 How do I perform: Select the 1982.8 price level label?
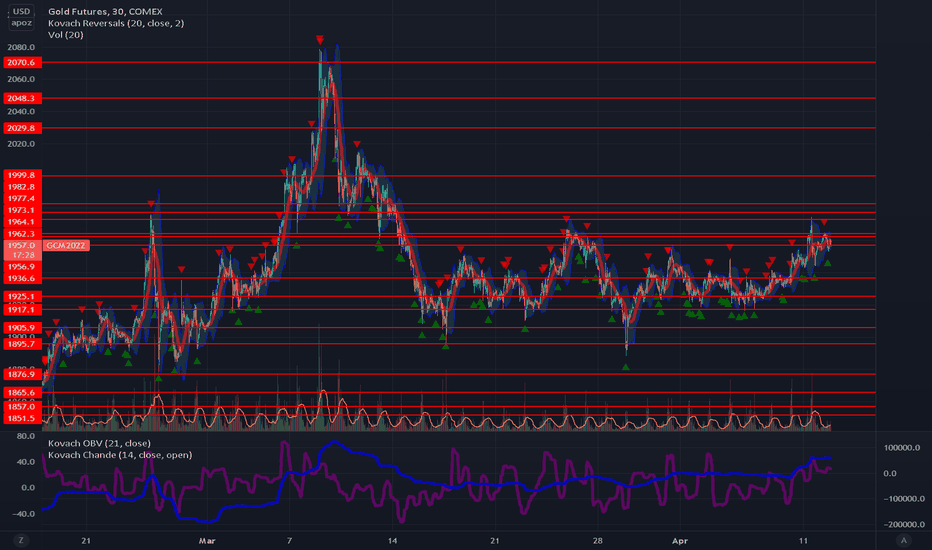pyautogui.click(x=23, y=187)
